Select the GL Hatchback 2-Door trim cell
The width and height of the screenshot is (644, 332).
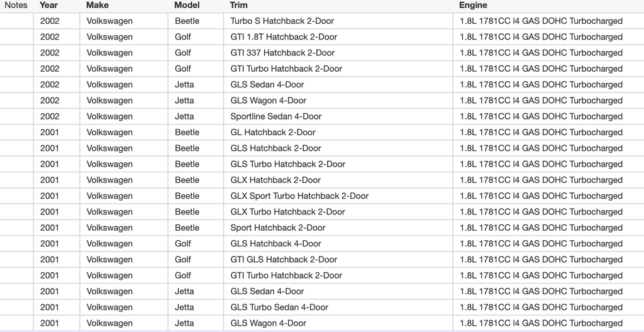tap(273, 132)
